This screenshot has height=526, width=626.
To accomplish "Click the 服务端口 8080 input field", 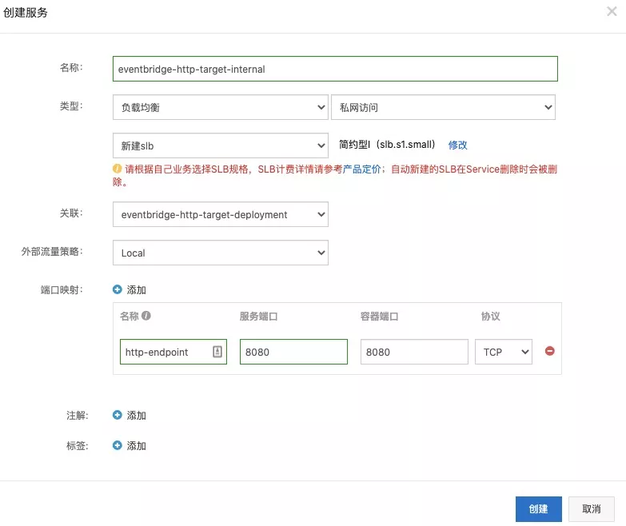I will tap(294, 352).
